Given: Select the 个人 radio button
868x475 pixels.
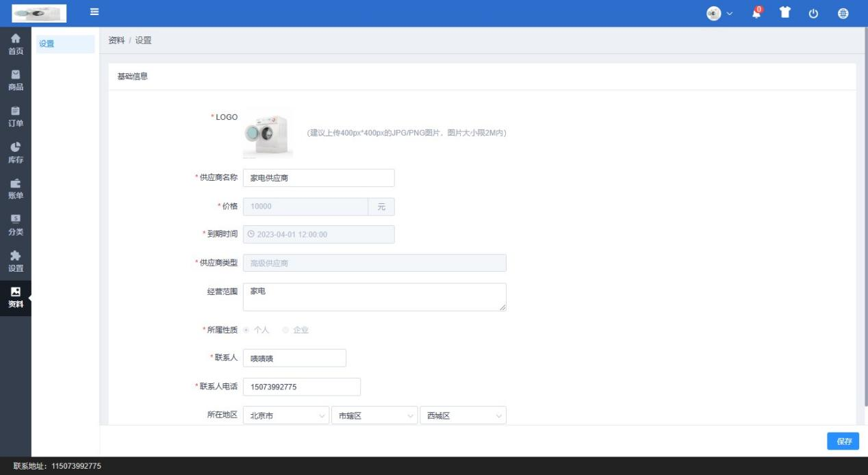Looking at the screenshot, I should pyautogui.click(x=246, y=330).
